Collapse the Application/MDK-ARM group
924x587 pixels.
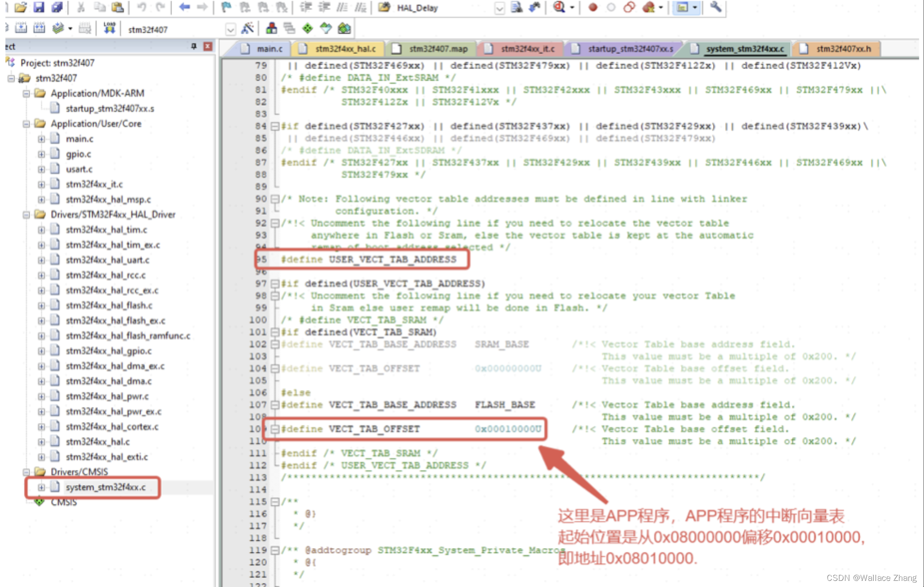26,93
